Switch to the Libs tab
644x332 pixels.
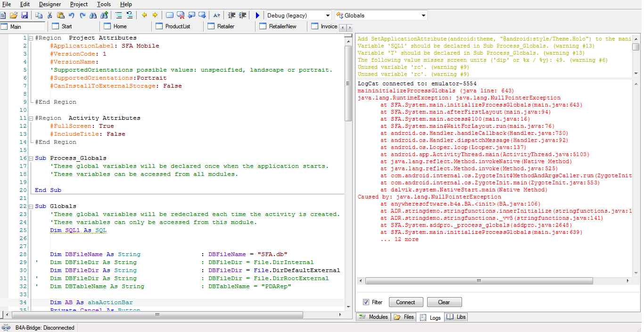point(456,317)
